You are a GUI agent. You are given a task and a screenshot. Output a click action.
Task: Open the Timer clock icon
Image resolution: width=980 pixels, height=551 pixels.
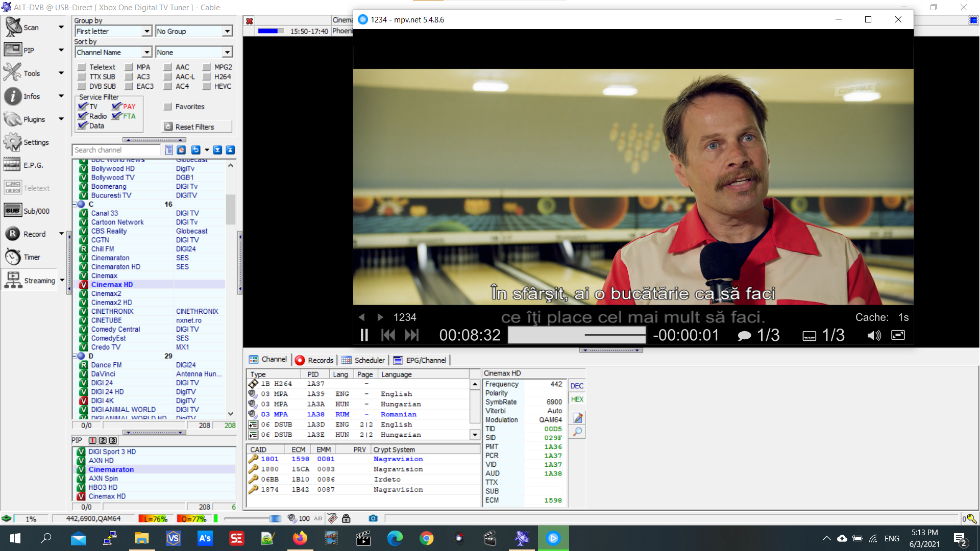pyautogui.click(x=12, y=257)
